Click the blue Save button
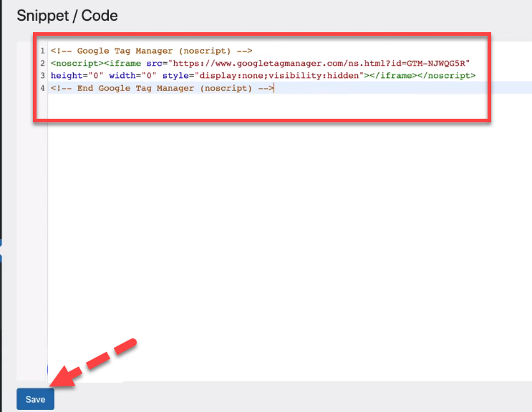Image resolution: width=532 pixels, height=412 pixels. click(35, 399)
